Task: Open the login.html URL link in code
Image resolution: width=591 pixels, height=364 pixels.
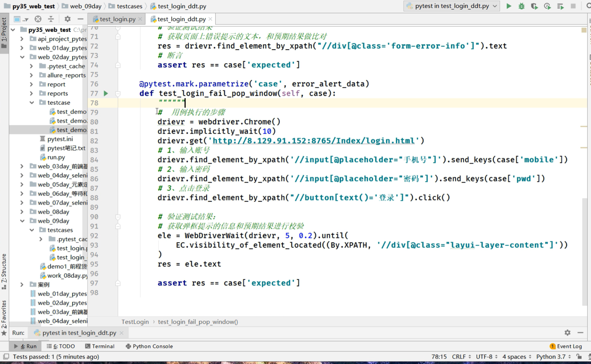Action: pyautogui.click(x=313, y=141)
